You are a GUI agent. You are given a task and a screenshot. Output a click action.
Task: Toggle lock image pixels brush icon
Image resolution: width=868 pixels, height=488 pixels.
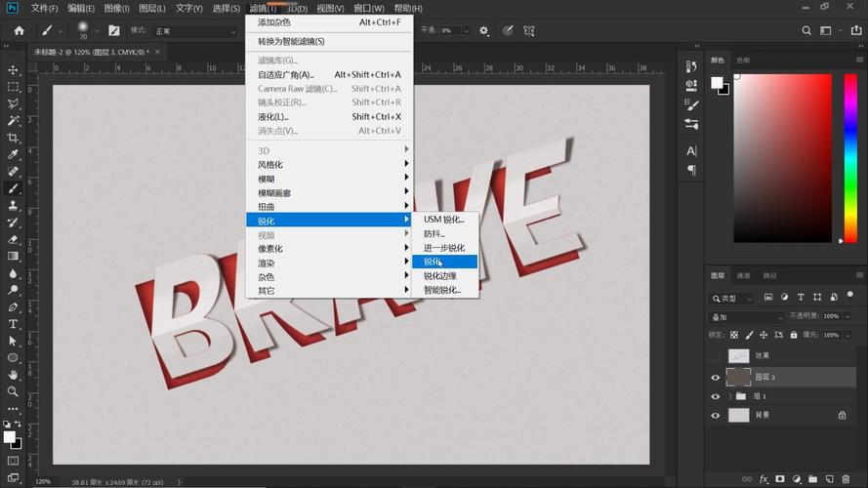coord(749,336)
